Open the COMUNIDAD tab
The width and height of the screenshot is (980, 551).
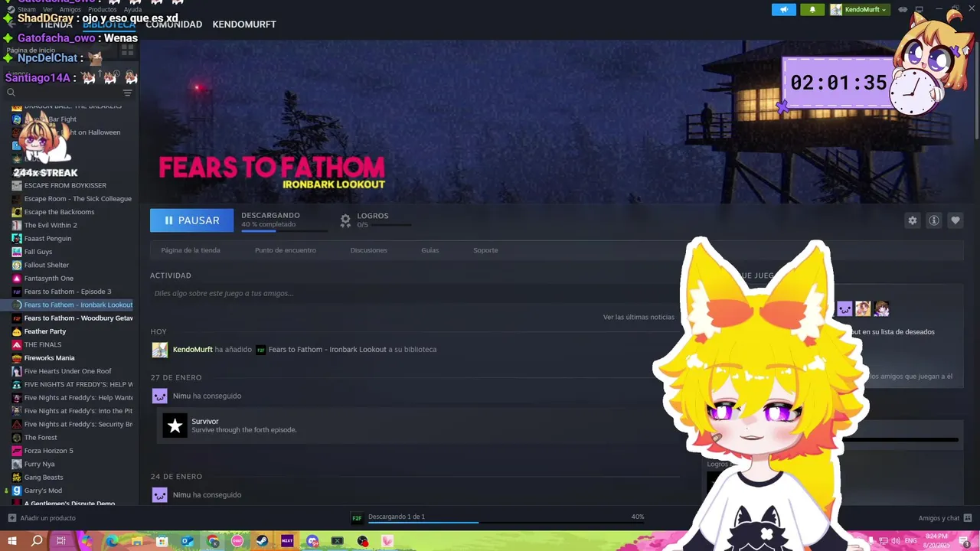point(174,24)
